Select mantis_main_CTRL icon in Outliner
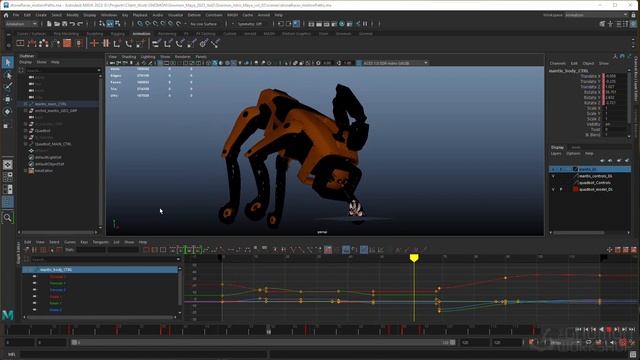 [x=31, y=104]
